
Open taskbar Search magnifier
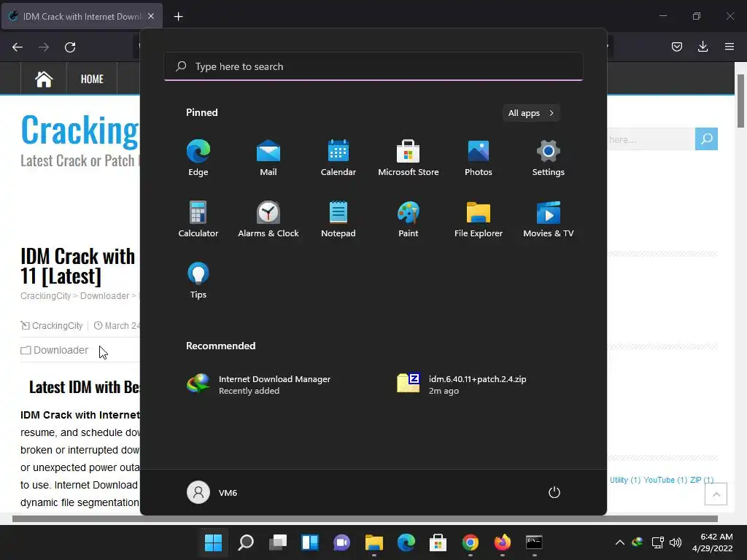[246, 542]
